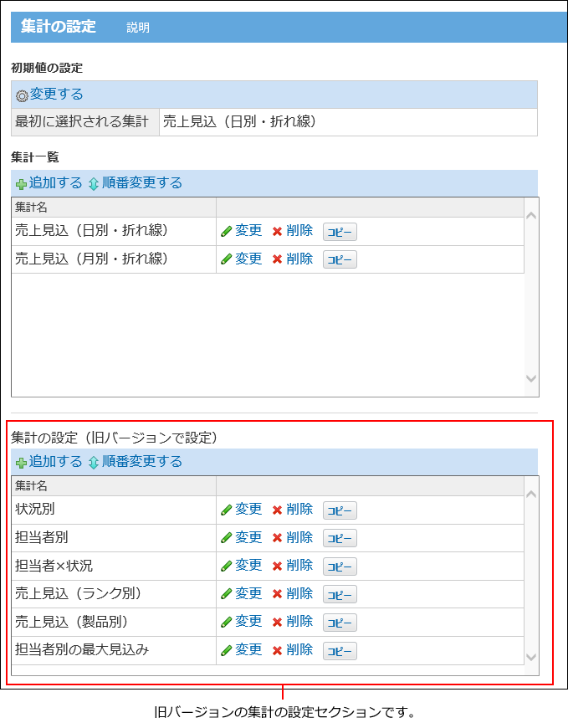Click the red X icon for 担当者別の最大見込み

278,650
